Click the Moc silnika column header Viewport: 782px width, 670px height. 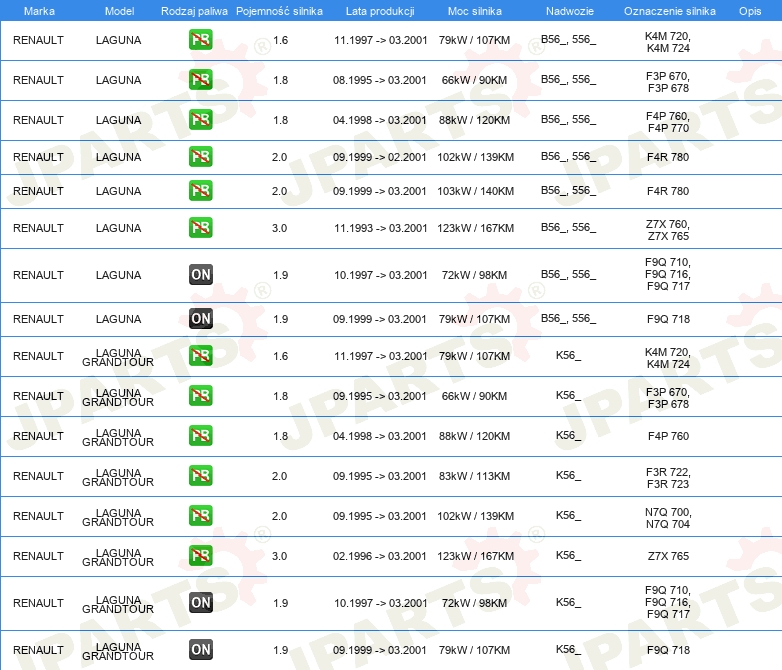(475, 11)
